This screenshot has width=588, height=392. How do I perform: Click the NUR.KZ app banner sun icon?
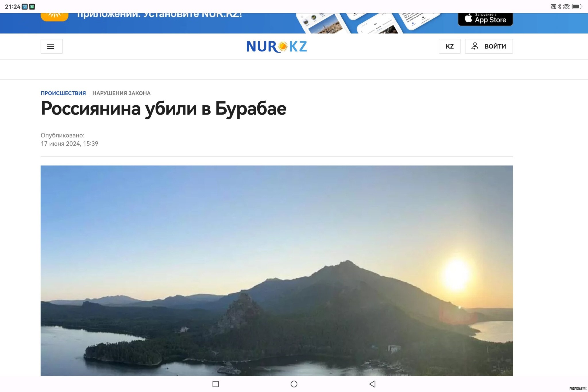click(55, 17)
